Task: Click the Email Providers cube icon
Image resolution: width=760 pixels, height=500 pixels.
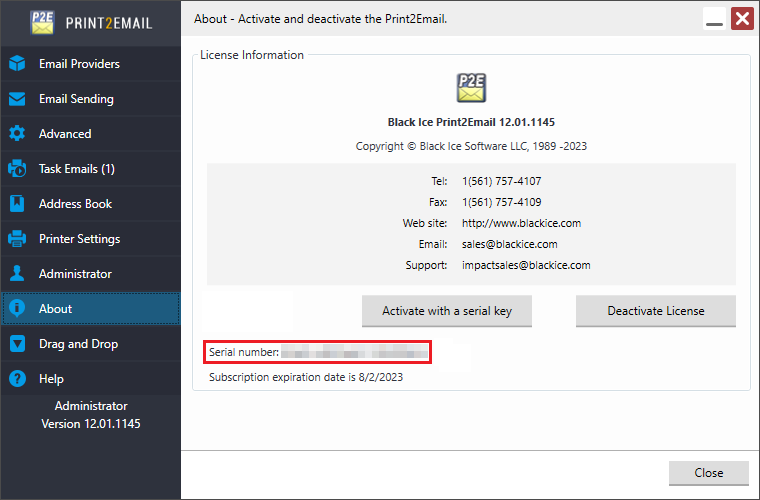Action: click(x=17, y=64)
